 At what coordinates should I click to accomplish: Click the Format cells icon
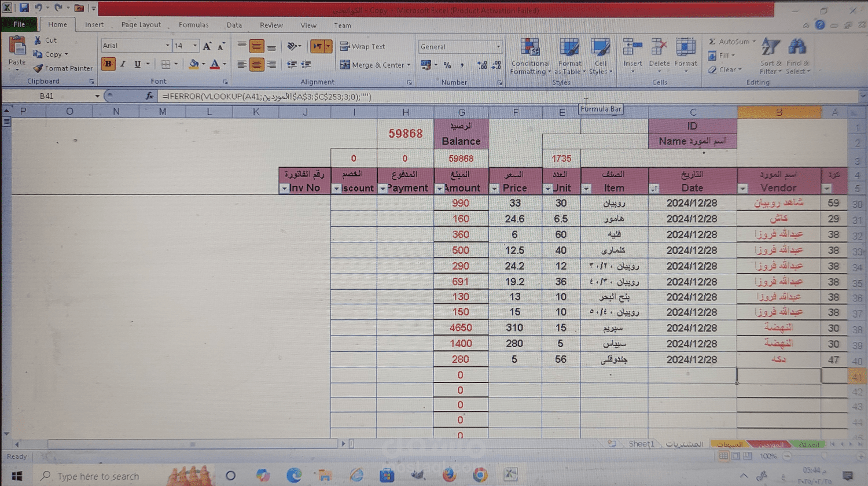pos(686,47)
